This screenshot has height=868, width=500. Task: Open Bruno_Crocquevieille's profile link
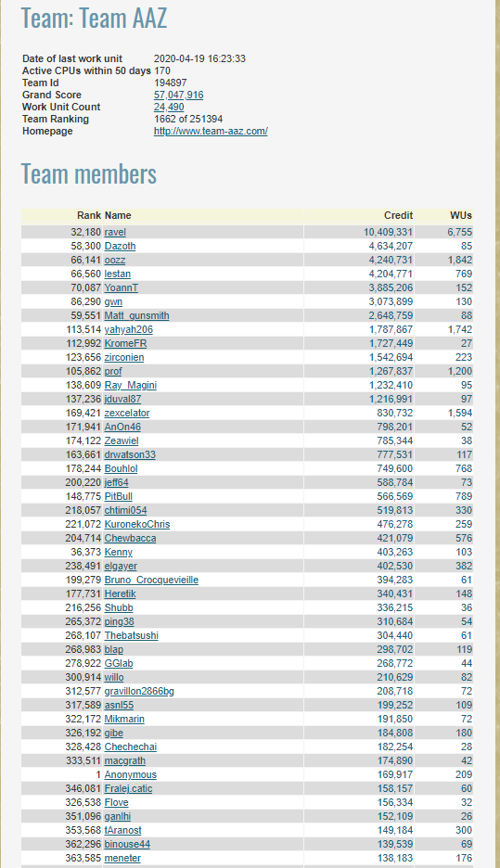click(151, 580)
